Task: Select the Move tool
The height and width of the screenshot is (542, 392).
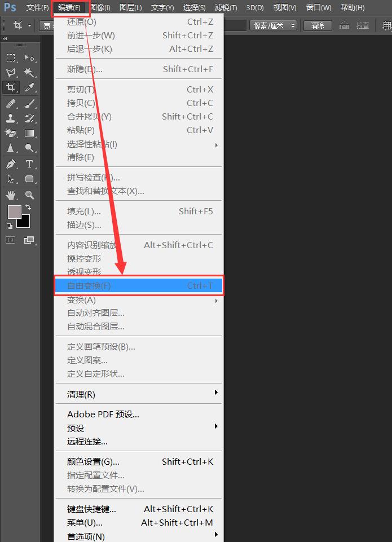Action: (29, 58)
